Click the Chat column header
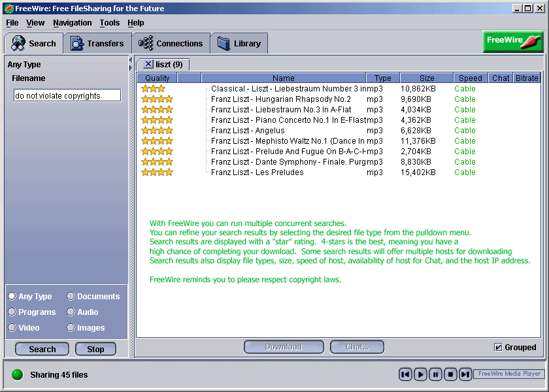549x392 pixels. pyautogui.click(x=501, y=78)
